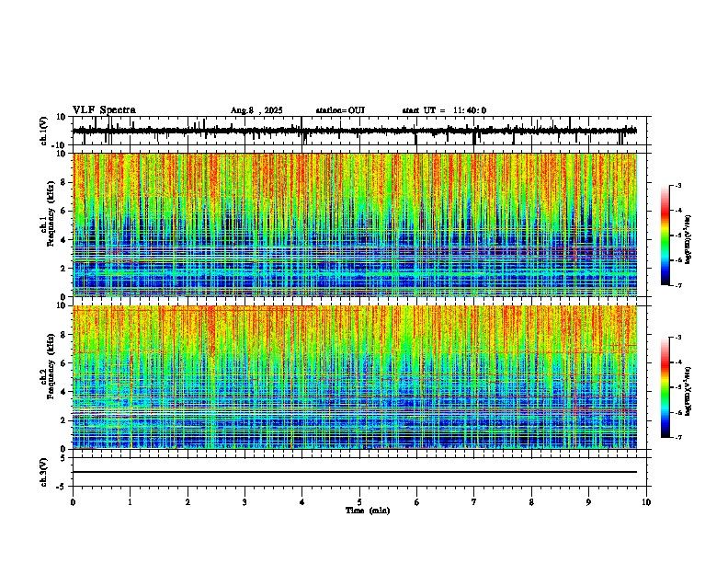Click the ch.2 colorbar 'log(PSD)(V²/Hz)' label

click(x=688, y=391)
